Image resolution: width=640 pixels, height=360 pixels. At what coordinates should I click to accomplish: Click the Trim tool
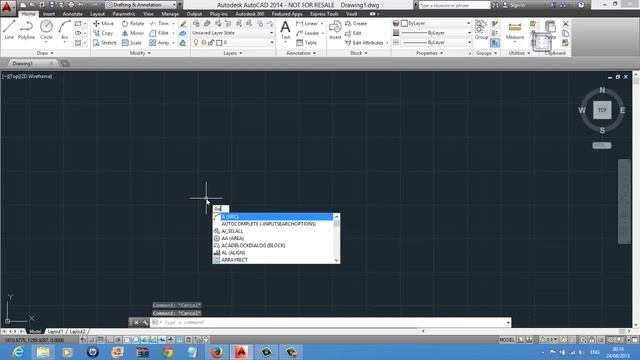159,24
